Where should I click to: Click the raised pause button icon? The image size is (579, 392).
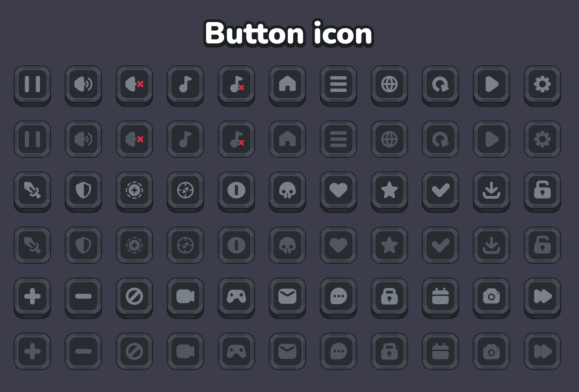[x=32, y=85]
